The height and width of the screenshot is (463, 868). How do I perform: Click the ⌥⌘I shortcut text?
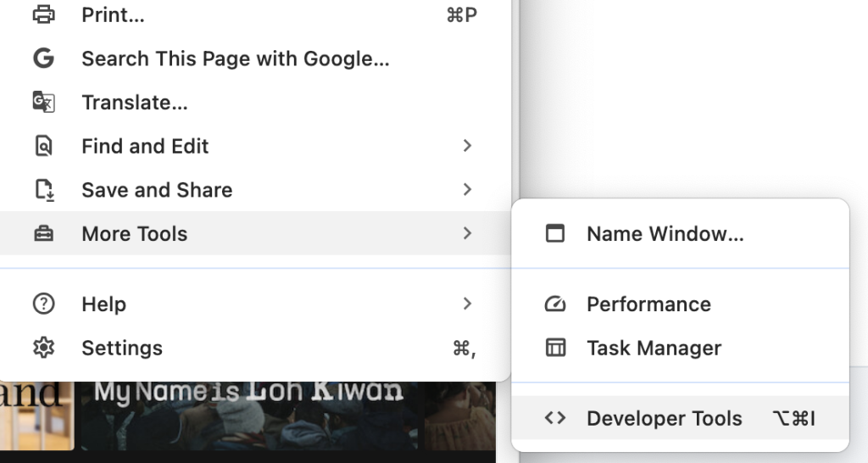click(x=793, y=418)
